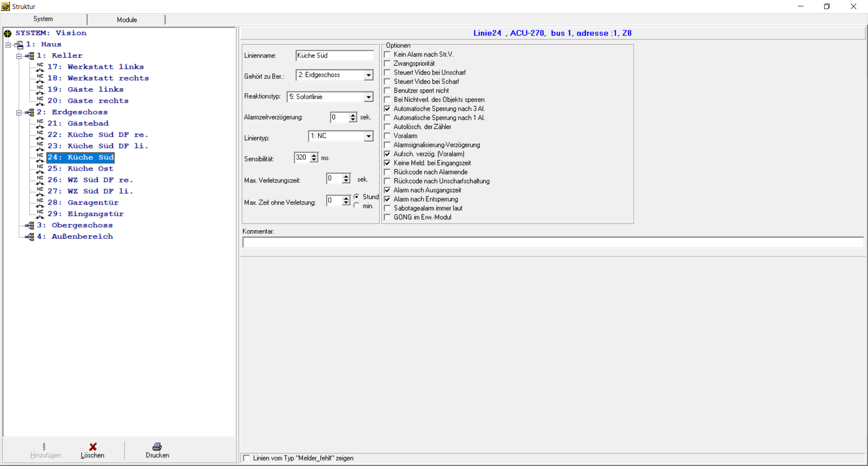Click the Haus object icon in tree
Image resolution: width=868 pixels, height=466 pixels.
click(19, 45)
